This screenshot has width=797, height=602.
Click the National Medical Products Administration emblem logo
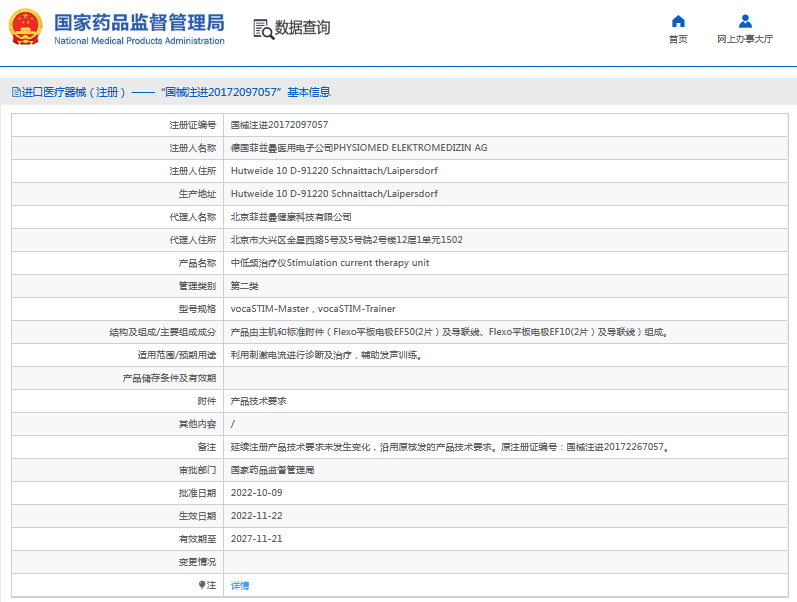pyautogui.click(x=26, y=29)
